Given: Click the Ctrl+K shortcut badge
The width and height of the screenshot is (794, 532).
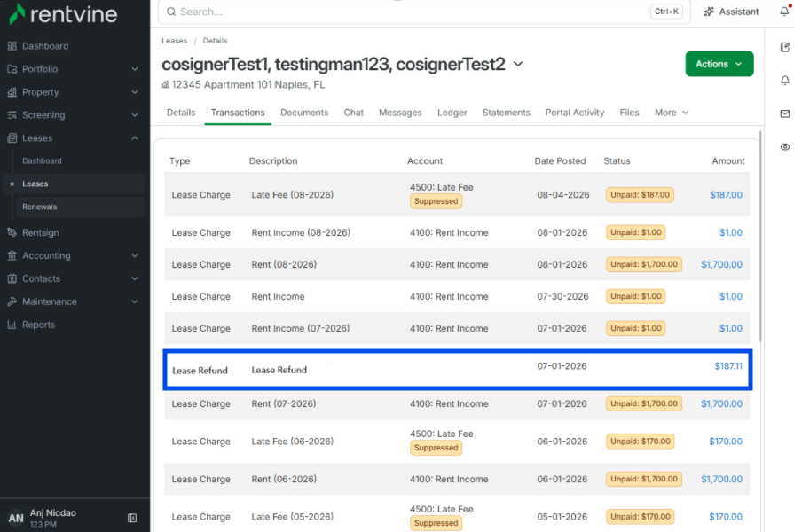Looking at the screenshot, I should (x=666, y=12).
